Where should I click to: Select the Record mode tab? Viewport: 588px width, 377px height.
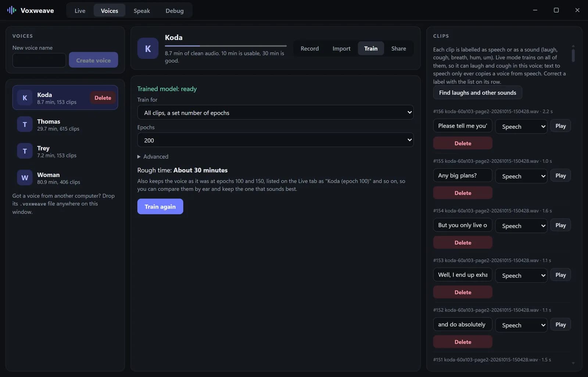coord(309,49)
